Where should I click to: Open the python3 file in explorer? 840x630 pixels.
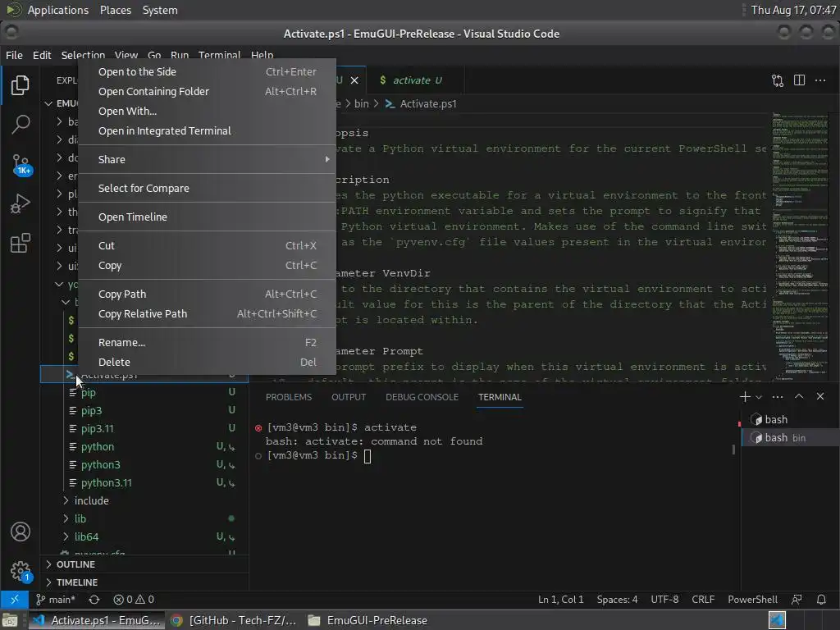tap(144, 465)
